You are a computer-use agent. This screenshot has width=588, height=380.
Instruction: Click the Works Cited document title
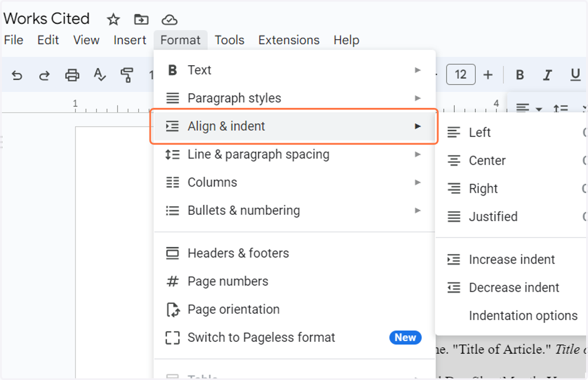[47, 19]
